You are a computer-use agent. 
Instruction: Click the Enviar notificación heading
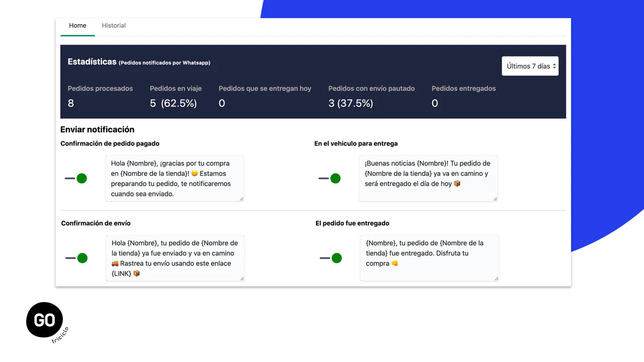tap(98, 130)
